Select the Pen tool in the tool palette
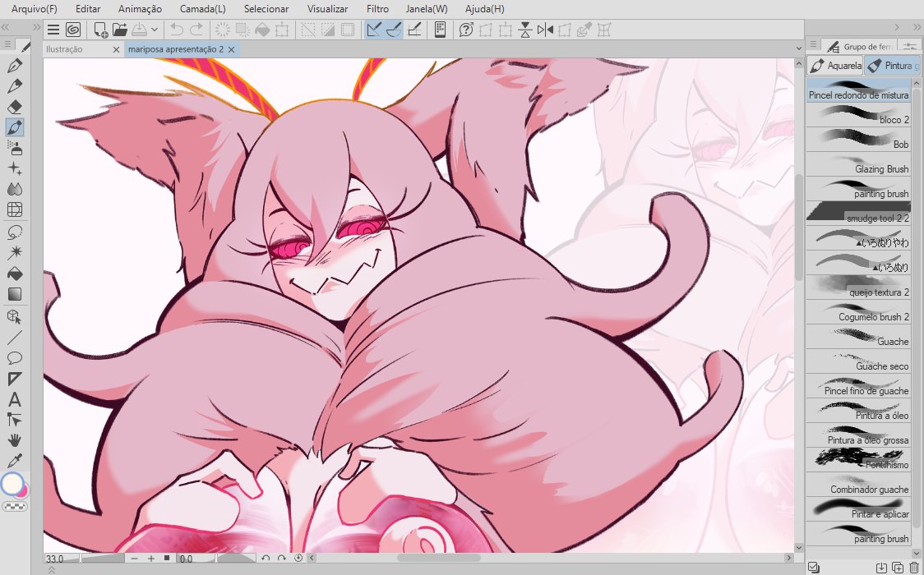The width and height of the screenshot is (924, 575). point(15,66)
